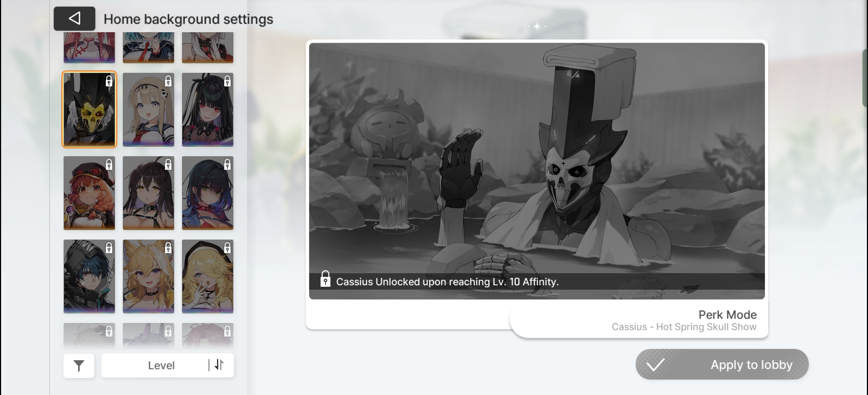
Task: Select top-row teal-haired character portrait
Action: pyautogui.click(x=148, y=48)
